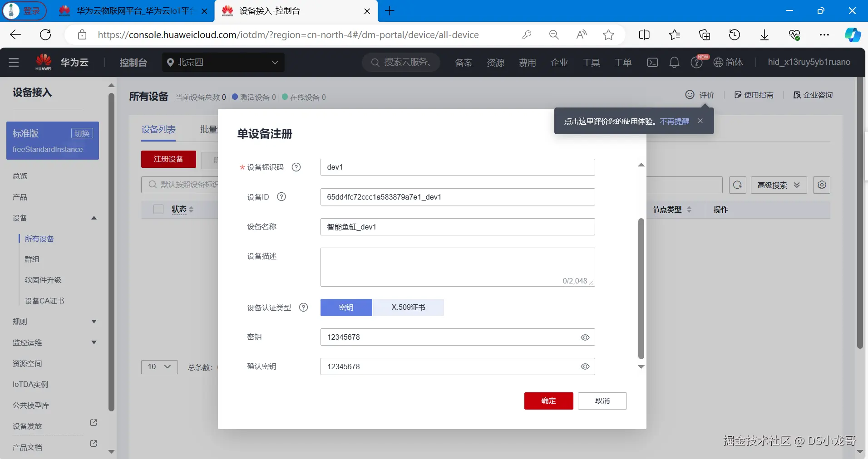
Task: Go back in browser history
Action: pyautogui.click(x=15, y=35)
